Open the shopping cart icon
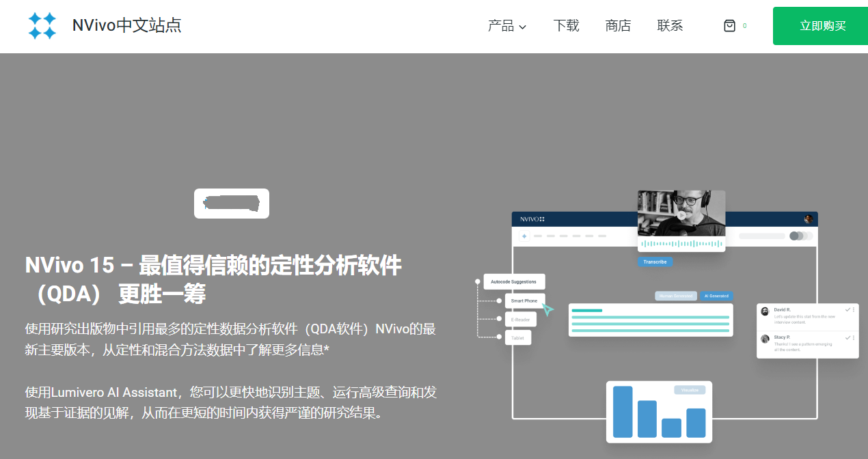The height and width of the screenshot is (459, 868). (729, 26)
